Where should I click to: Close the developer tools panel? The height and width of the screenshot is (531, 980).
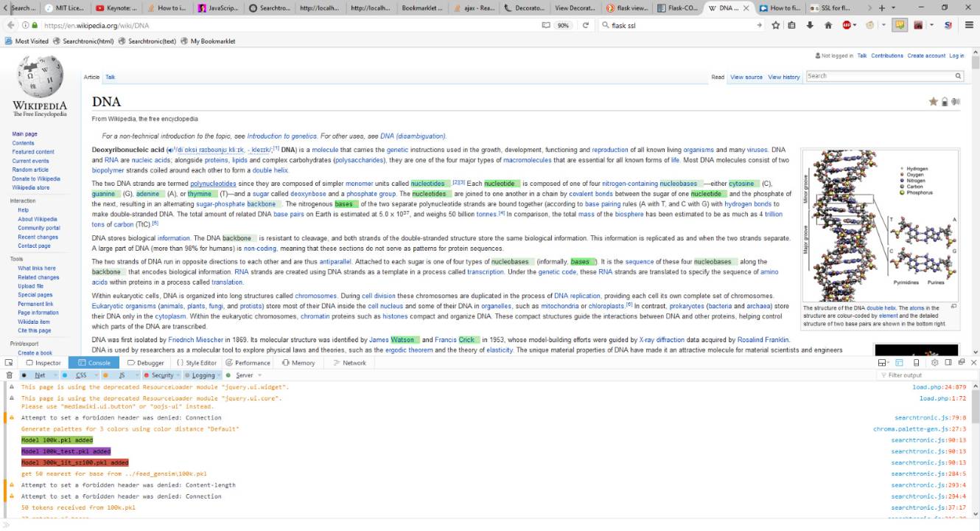click(x=973, y=363)
